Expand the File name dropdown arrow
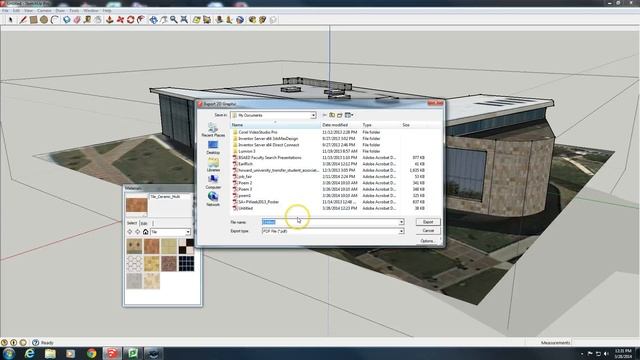The width and height of the screenshot is (640, 360). tap(401, 222)
